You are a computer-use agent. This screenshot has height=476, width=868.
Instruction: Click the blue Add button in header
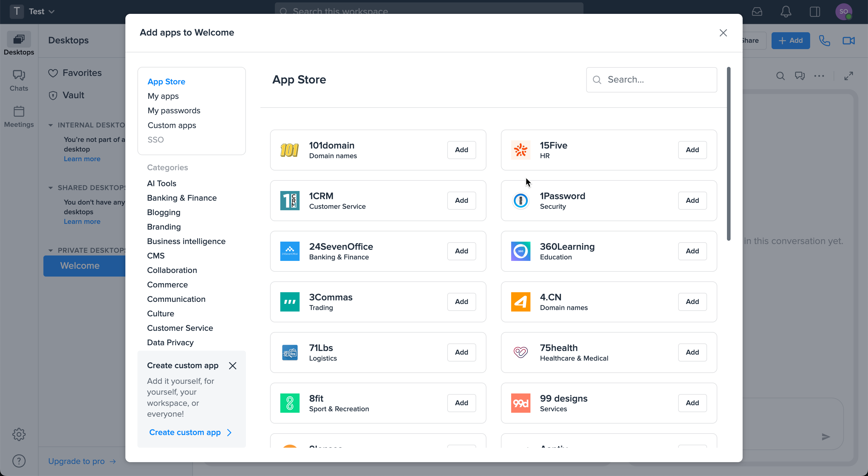tap(791, 40)
